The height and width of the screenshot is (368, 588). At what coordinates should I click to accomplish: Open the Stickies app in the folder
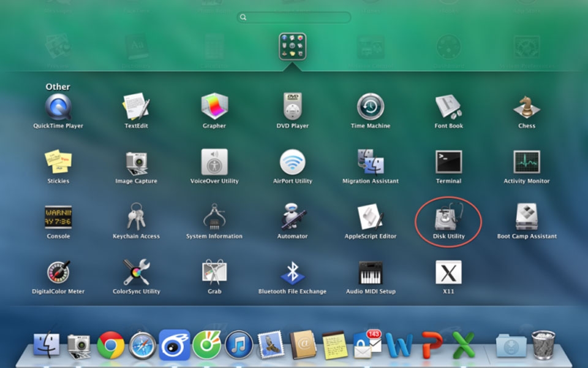click(58, 162)
